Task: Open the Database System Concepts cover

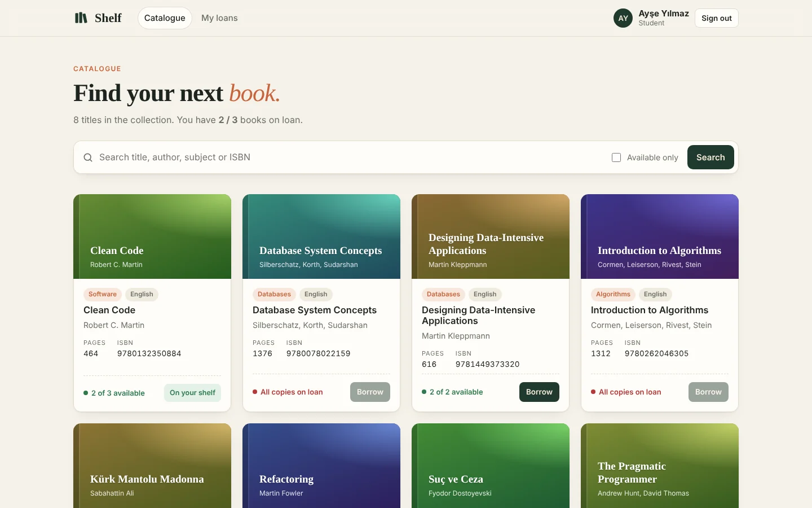Action: (x=321, y=237)
